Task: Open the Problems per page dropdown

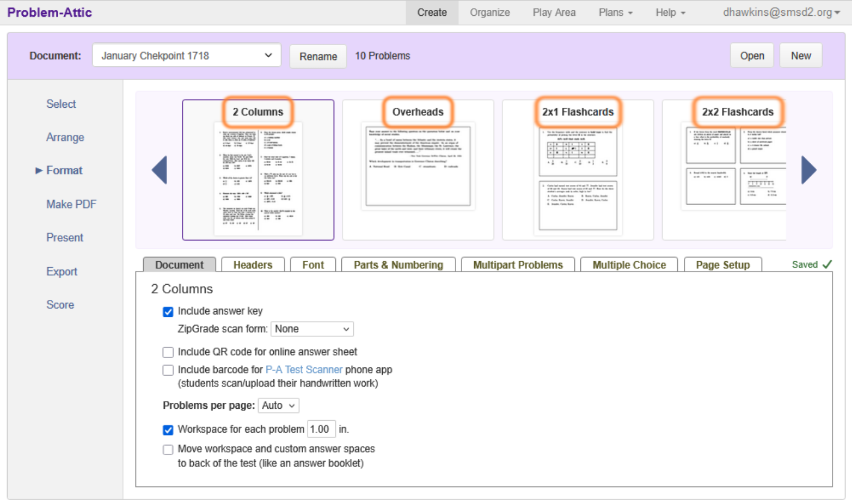Action: [278, 405]
